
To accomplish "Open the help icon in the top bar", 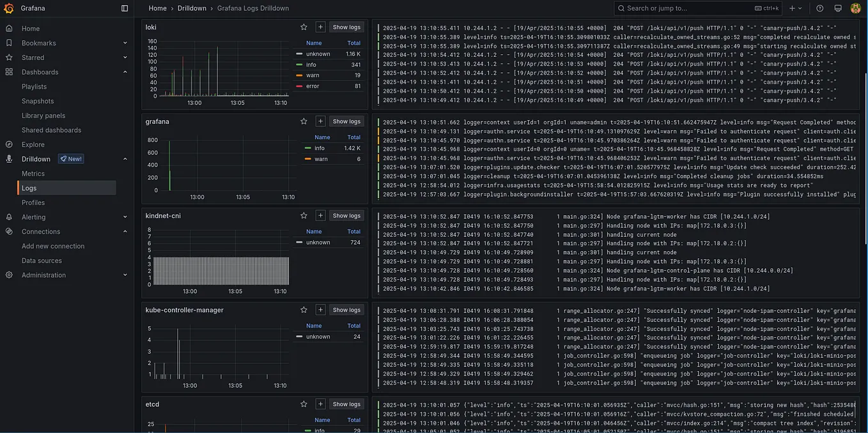I will coord(819,8).
